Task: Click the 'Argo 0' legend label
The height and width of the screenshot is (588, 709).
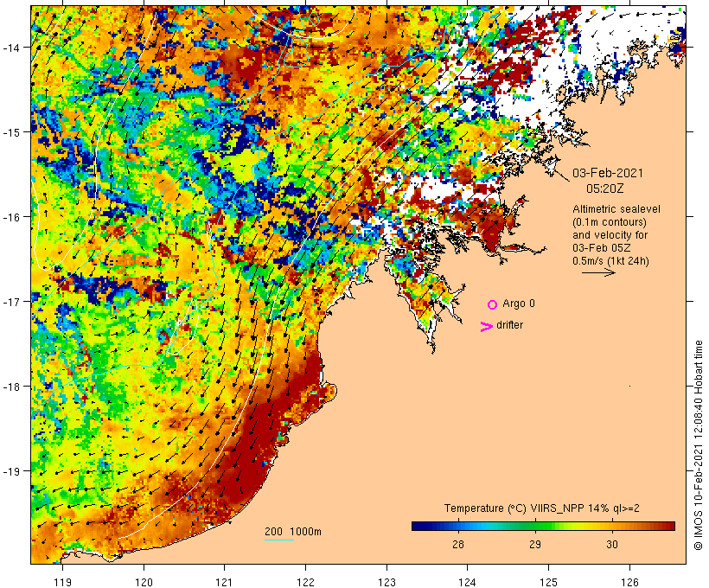Action: click(x=519, y=304)
